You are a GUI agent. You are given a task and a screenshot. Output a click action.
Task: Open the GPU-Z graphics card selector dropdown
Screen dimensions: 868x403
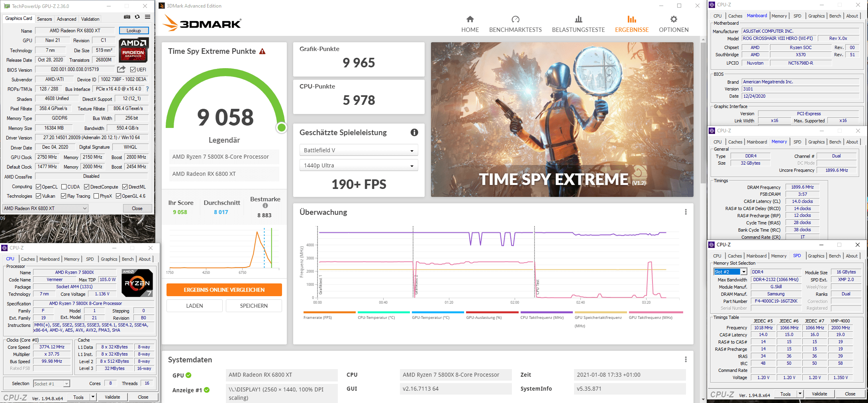(45, 208)
